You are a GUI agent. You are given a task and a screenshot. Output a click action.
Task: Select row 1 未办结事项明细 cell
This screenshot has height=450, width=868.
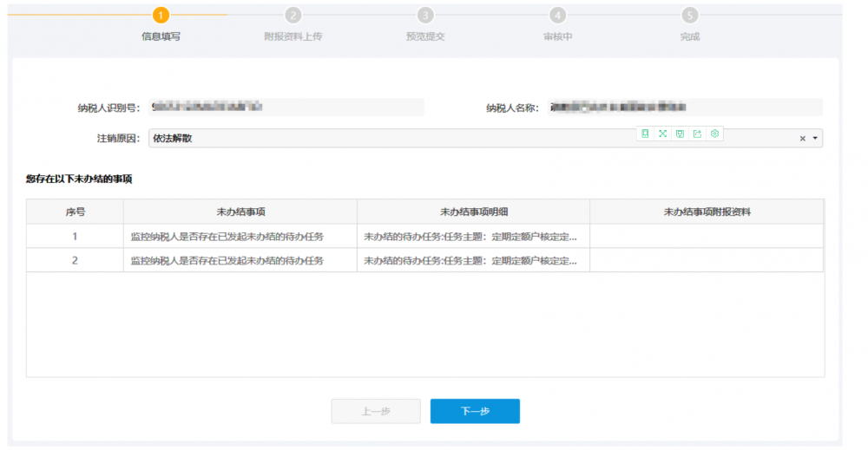click(x=472, y=236)
